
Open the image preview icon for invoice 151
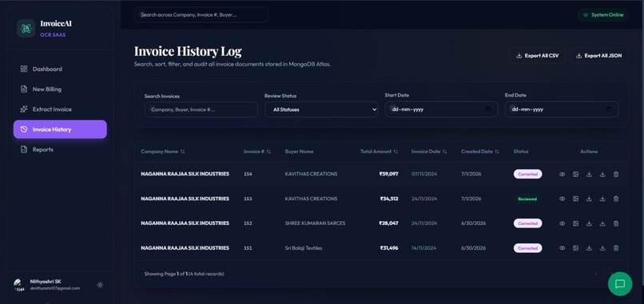(x=575, y=248)
